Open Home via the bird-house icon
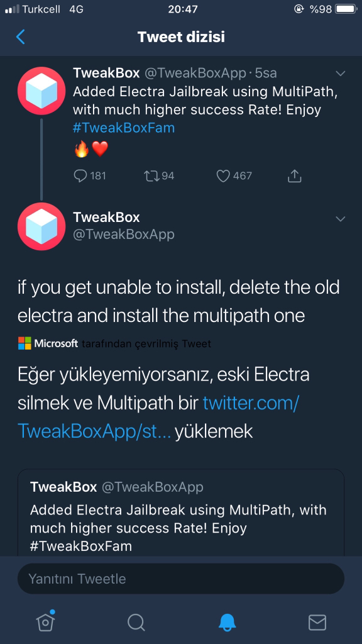This screenshot has width=362, height=644. pyautogui.click(x=45, y=623)
